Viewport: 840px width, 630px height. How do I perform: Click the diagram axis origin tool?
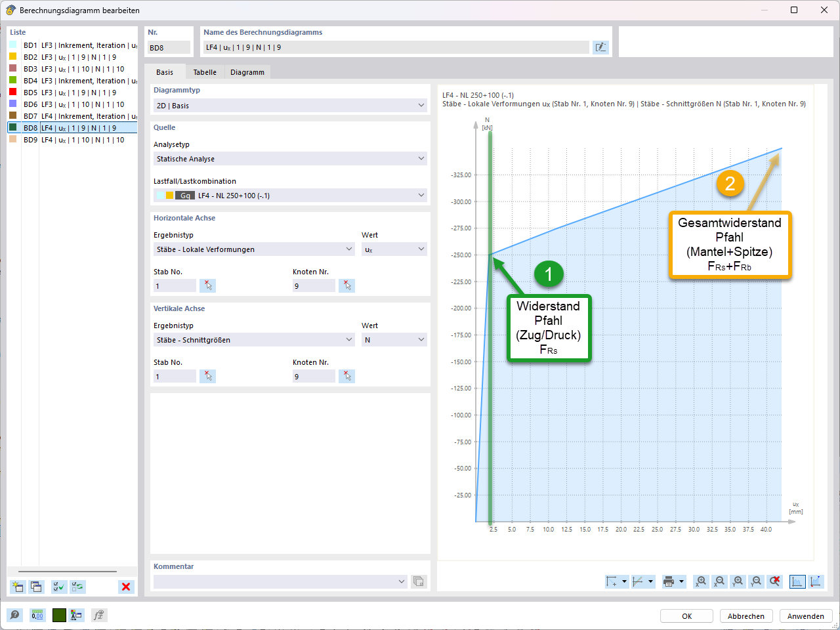pos(612,581)
